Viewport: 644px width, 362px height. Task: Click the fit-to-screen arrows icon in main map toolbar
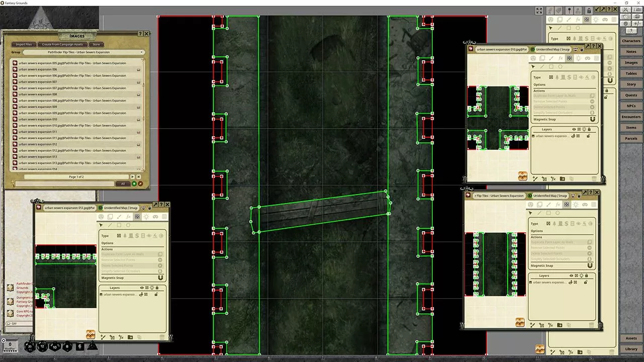point(539,11)
